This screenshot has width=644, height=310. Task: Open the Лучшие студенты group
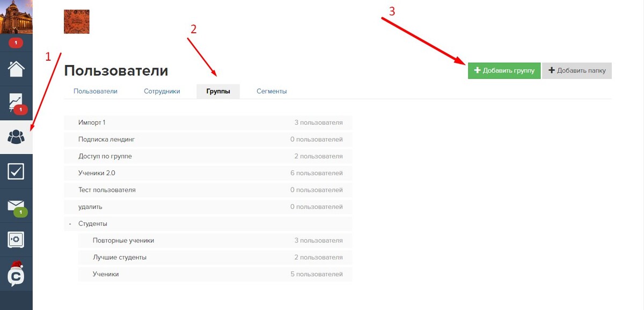[215, 257]
